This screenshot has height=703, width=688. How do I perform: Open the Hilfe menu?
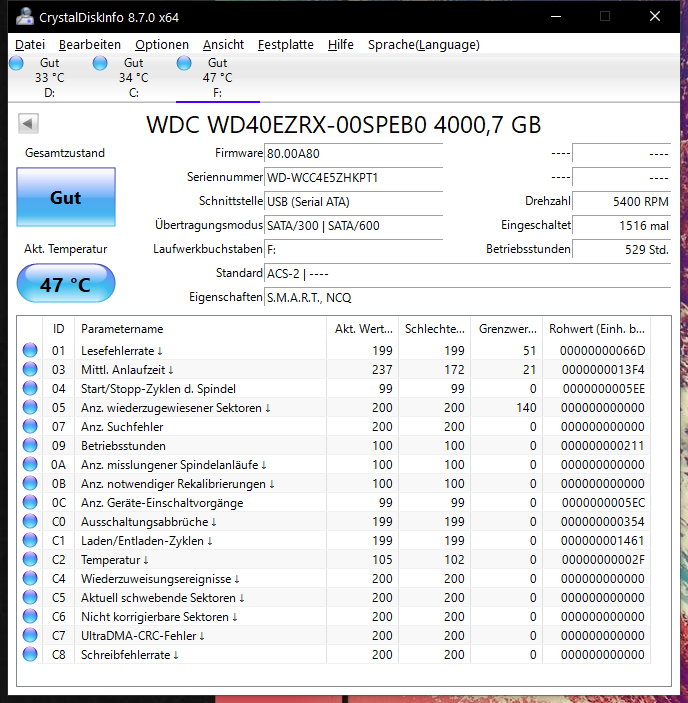341,44
